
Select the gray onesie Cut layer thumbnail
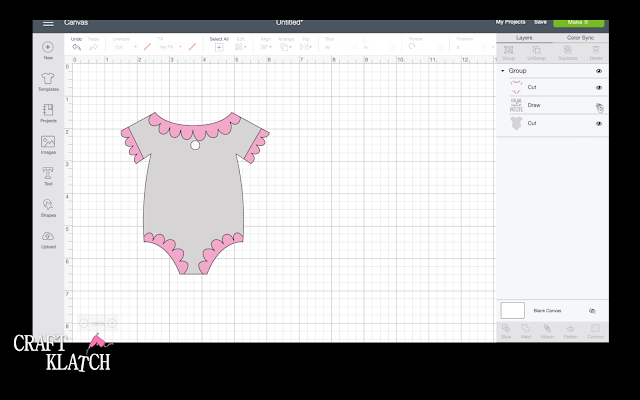coord(516,123)
